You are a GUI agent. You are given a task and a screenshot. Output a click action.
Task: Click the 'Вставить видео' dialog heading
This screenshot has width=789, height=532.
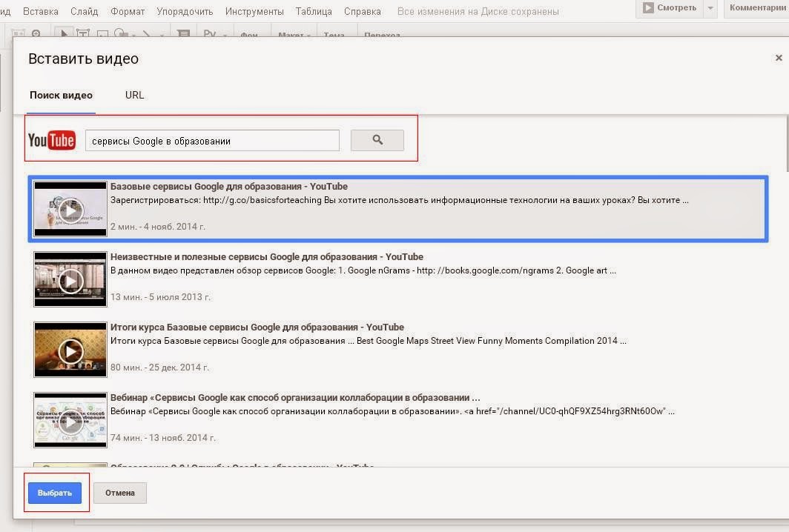(84, 59)
